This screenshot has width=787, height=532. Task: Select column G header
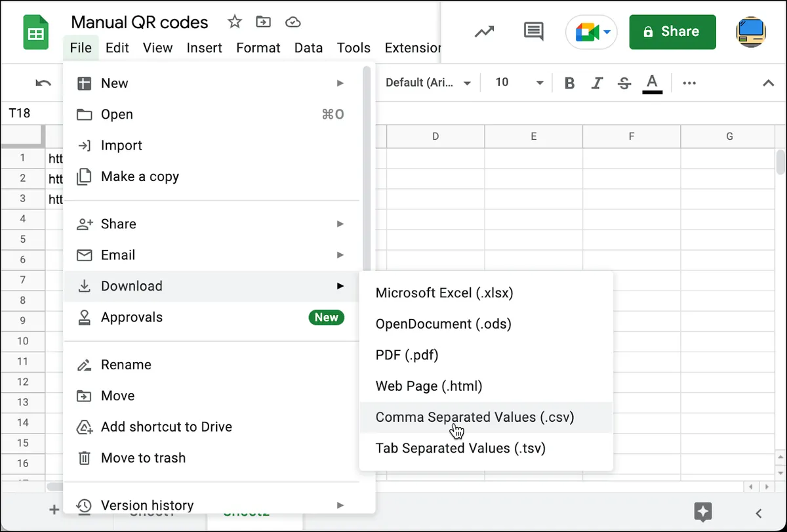click(729, 136)
